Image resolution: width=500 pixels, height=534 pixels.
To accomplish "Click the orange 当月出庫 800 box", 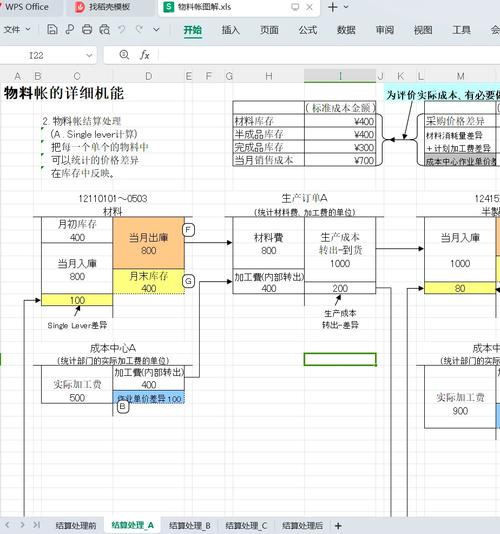I will tap(149, 243).
